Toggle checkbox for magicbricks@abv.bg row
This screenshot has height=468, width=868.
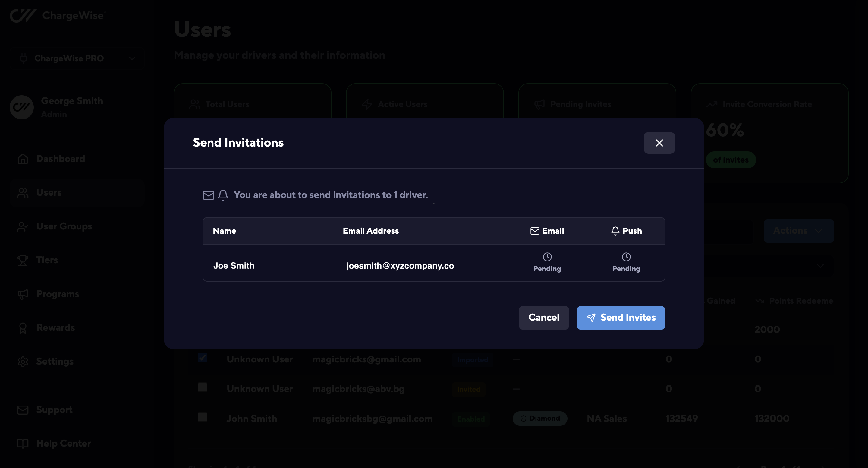203,387
